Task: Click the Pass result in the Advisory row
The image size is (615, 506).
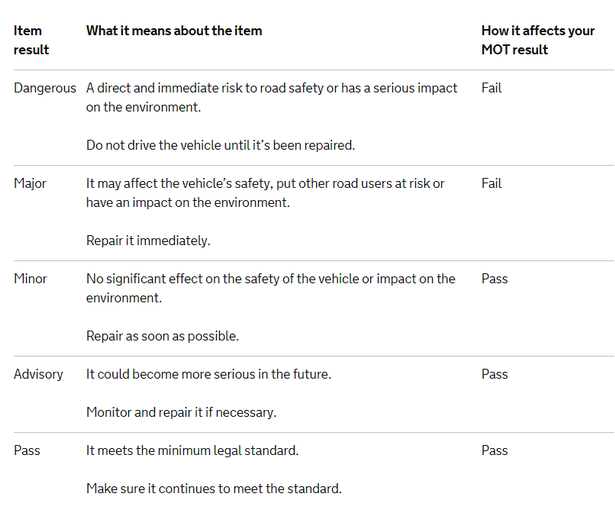Action: [x=495, y=374]
